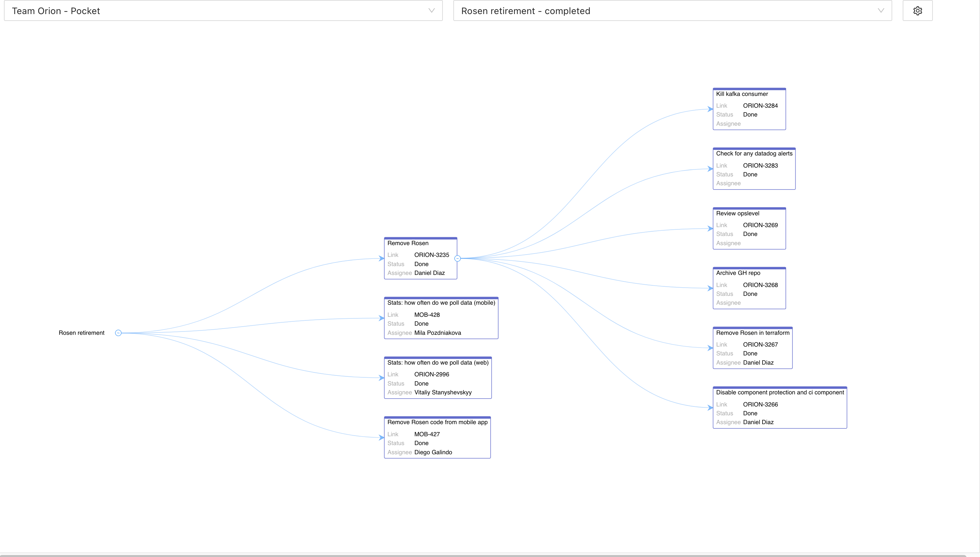Open link ORION-3235 on Remove Rosen card

coord(432,255)
